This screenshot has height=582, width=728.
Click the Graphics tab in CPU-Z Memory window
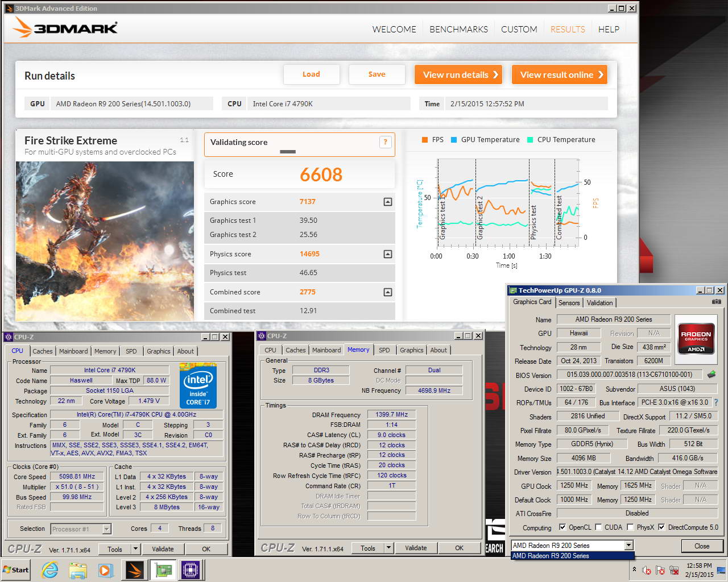click(411, 350)
